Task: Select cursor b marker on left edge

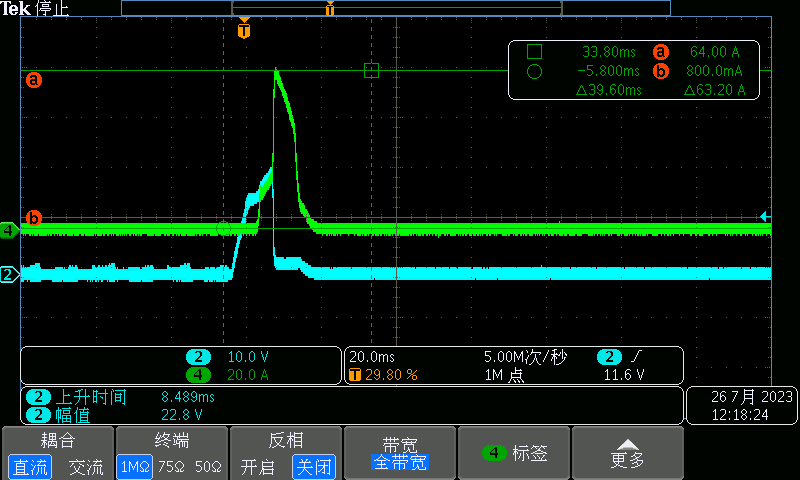Action: click(x=33, y=217)
